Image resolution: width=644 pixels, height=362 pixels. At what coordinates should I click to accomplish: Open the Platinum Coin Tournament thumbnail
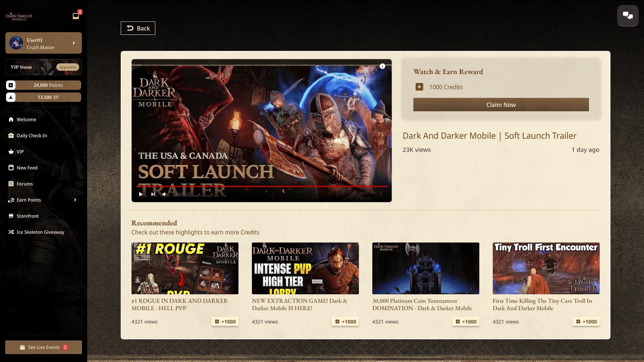pyautogui.click(x=426, y=268)
